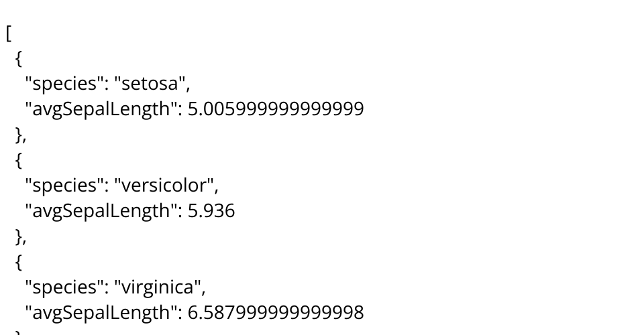Click the opening brace of the setosa object
The width and height of the screenshot is (644, 335).
tap(19, 58)
